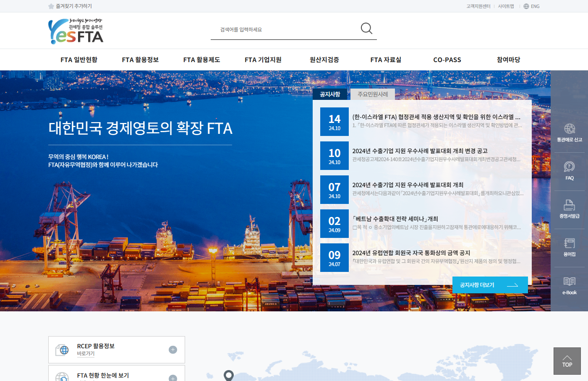Screen dimensions: 588x381
Task: Click the RCEP 활용정보 card icon
Action: [x=63, y=349]
